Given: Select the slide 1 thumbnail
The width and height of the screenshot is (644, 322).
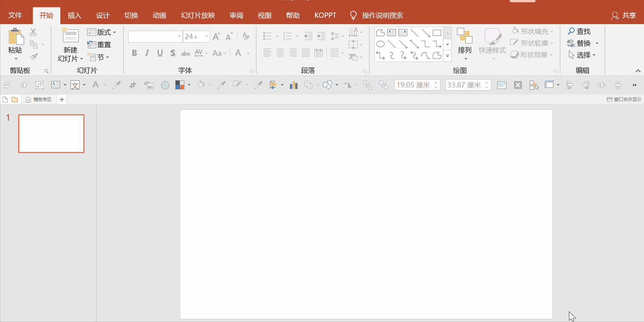Looking at the screenshot, I should tap(51, 134).
